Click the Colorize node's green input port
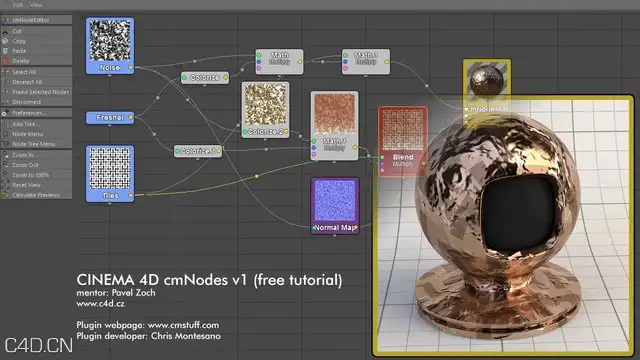The width and height of the screenshot is (640, 360). tap(184, 78)
